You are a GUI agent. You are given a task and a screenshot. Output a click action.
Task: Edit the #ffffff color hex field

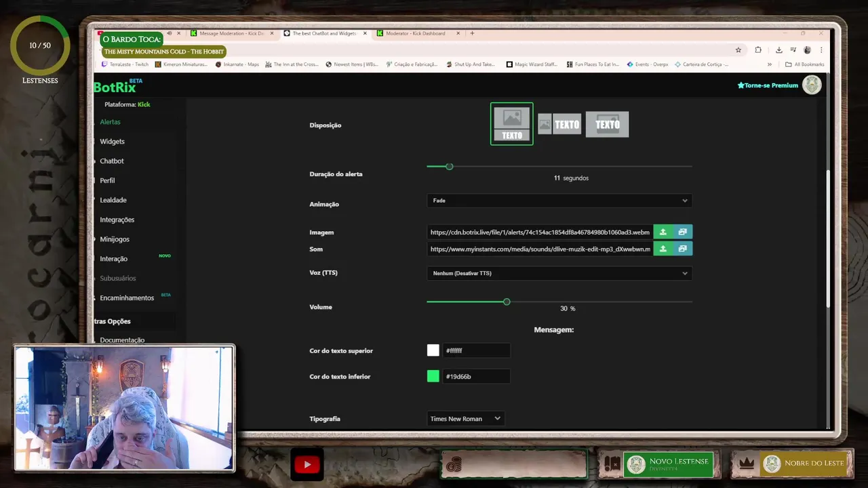point(476,350)
